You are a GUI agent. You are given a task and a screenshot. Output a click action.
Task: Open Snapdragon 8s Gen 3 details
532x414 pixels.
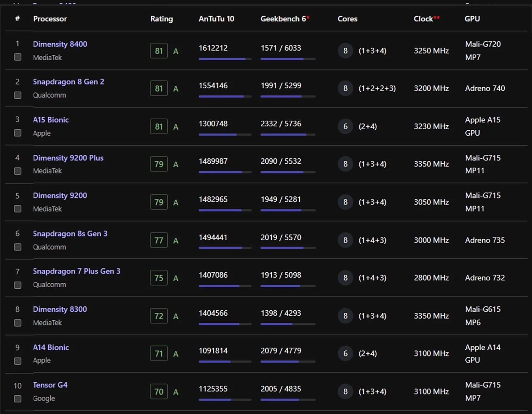coord(70,234)
